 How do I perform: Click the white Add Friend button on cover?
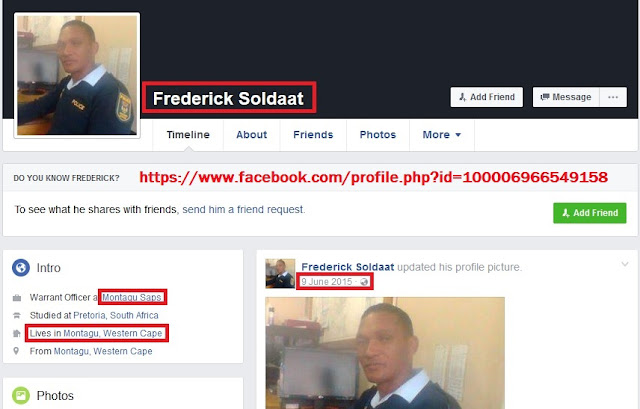point(487,97)
